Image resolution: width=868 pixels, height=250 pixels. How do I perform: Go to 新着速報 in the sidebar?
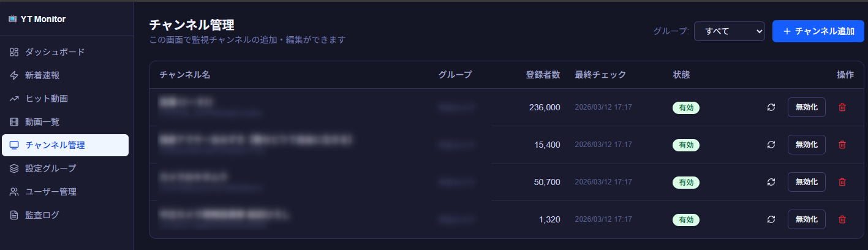tap(42, 75)
